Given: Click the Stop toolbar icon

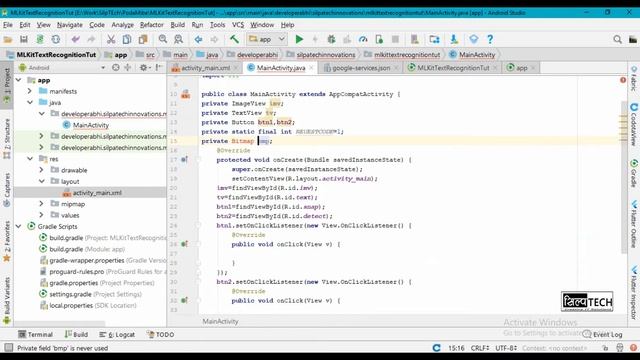Looking at the screenshot, I should point(395,40).
